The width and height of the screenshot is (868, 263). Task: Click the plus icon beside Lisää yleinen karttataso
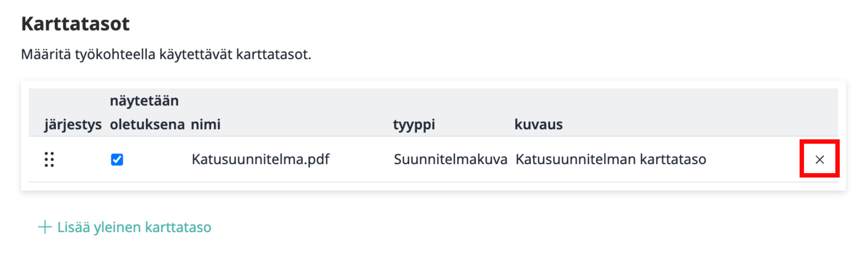click(45, 227)
